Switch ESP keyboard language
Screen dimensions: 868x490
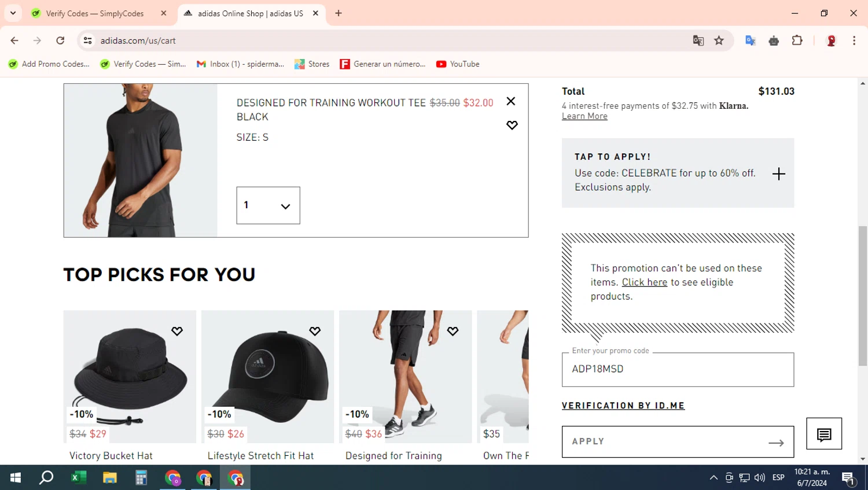[778, 477]
